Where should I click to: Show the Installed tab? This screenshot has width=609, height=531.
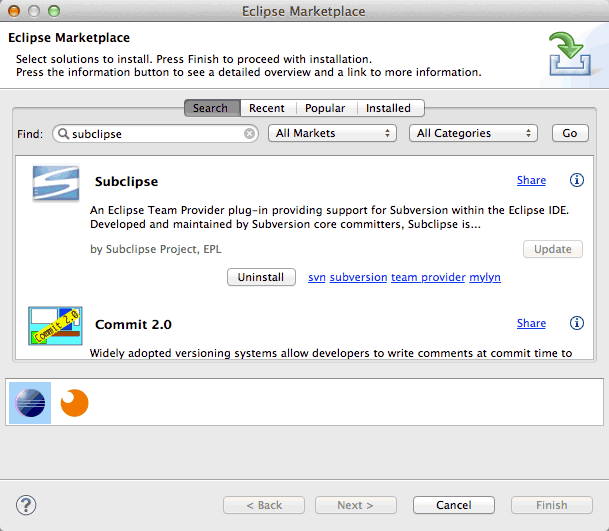[x=390, y=108]
